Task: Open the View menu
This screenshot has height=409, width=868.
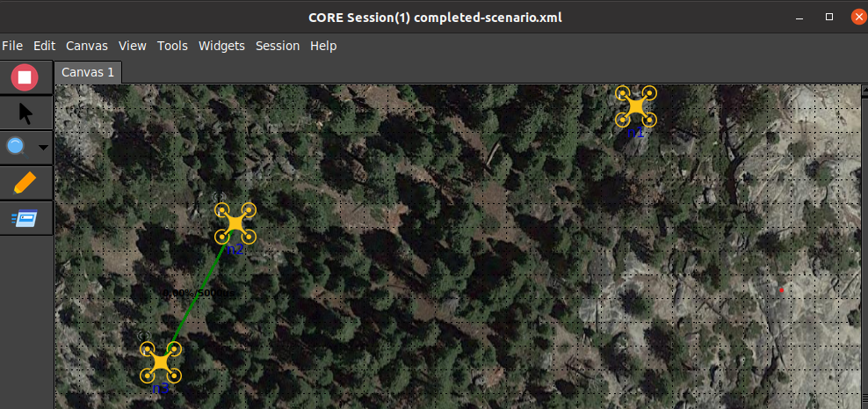Action: coord(133,46)
